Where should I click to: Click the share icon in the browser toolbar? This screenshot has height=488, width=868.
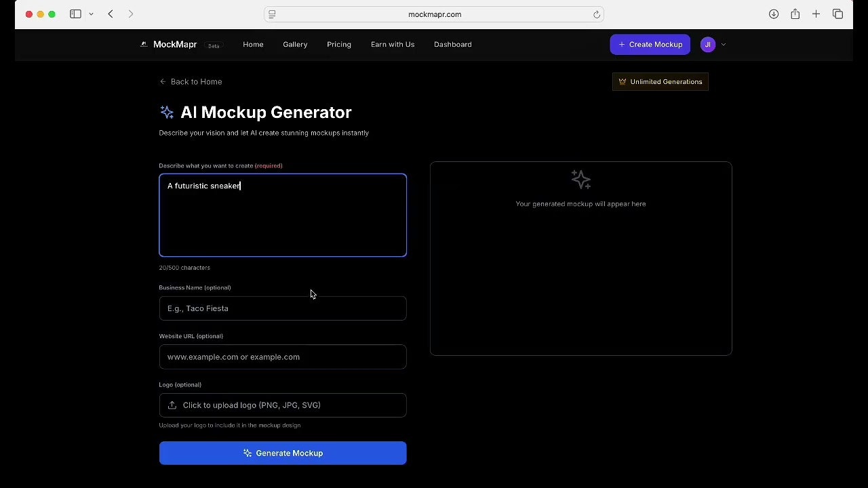(x=795, y=14)
